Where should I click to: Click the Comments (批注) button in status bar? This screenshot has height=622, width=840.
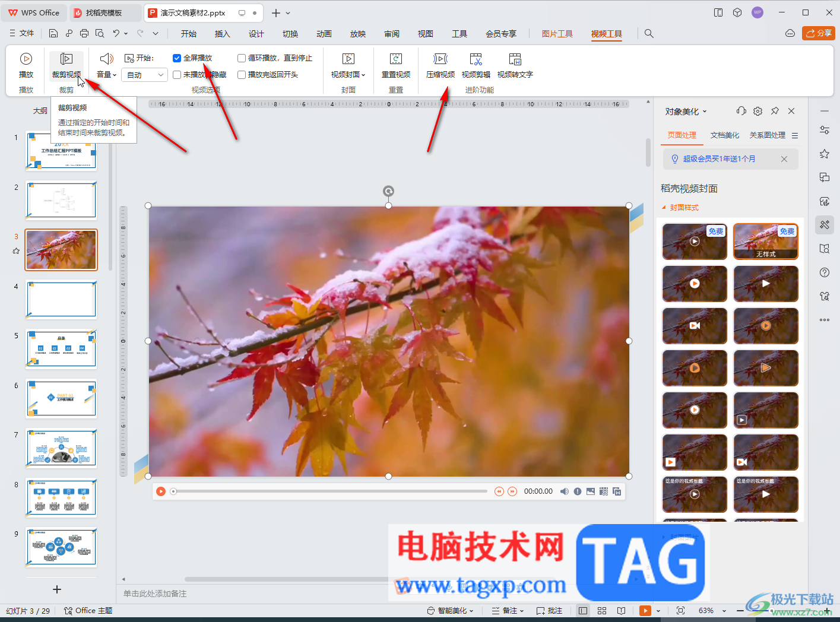click(x=549, y=611)
